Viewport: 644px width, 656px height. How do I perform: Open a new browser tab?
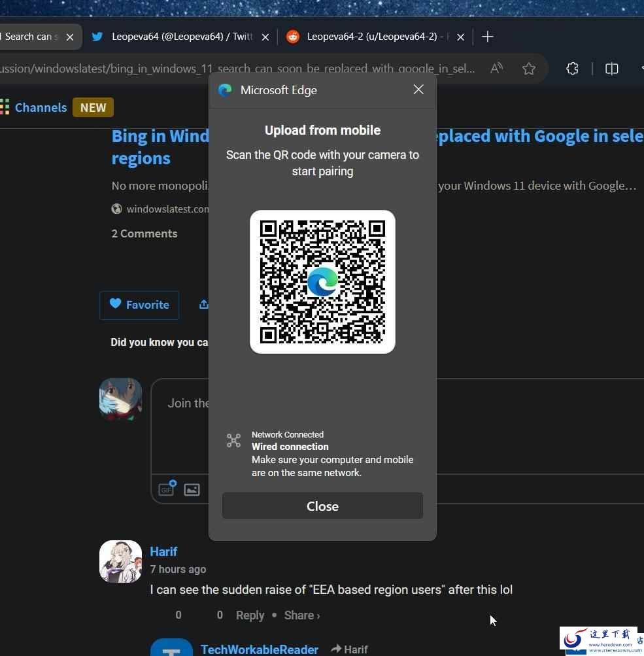[487, 37]
